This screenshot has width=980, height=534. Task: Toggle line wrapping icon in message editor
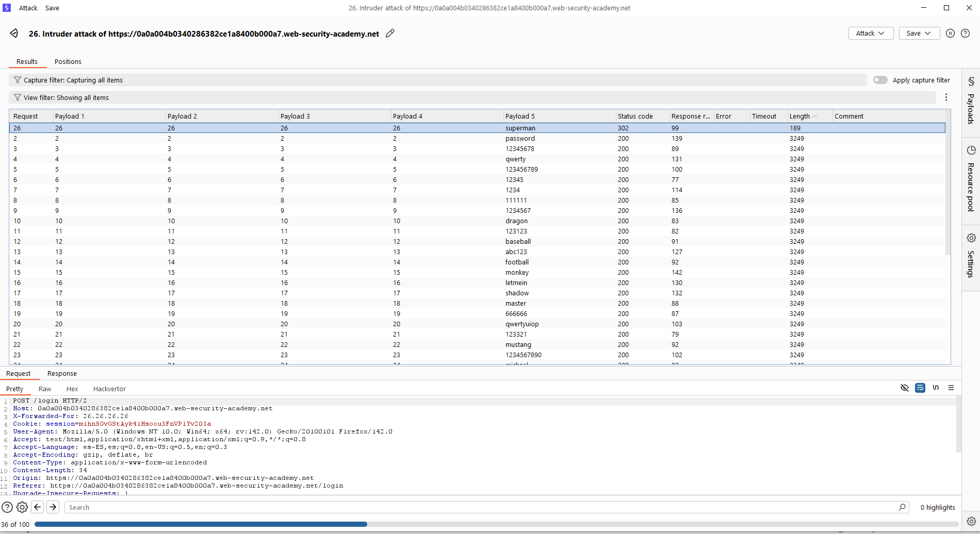click(x=920, y=388)
